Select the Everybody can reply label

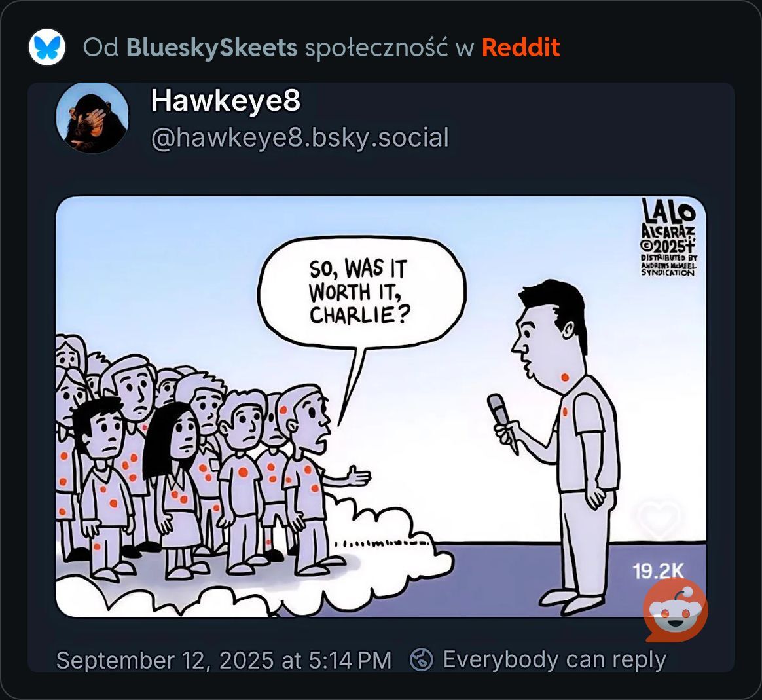tap(554, 659)
